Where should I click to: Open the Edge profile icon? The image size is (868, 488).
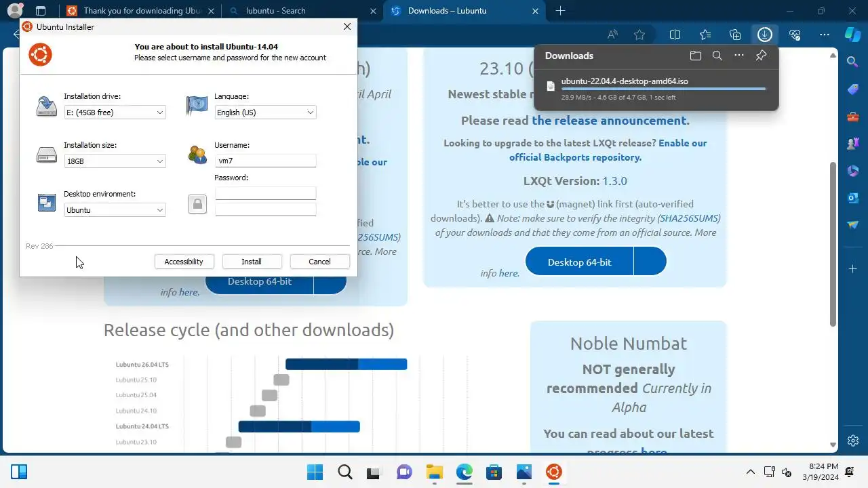click(x=14, y=11)
